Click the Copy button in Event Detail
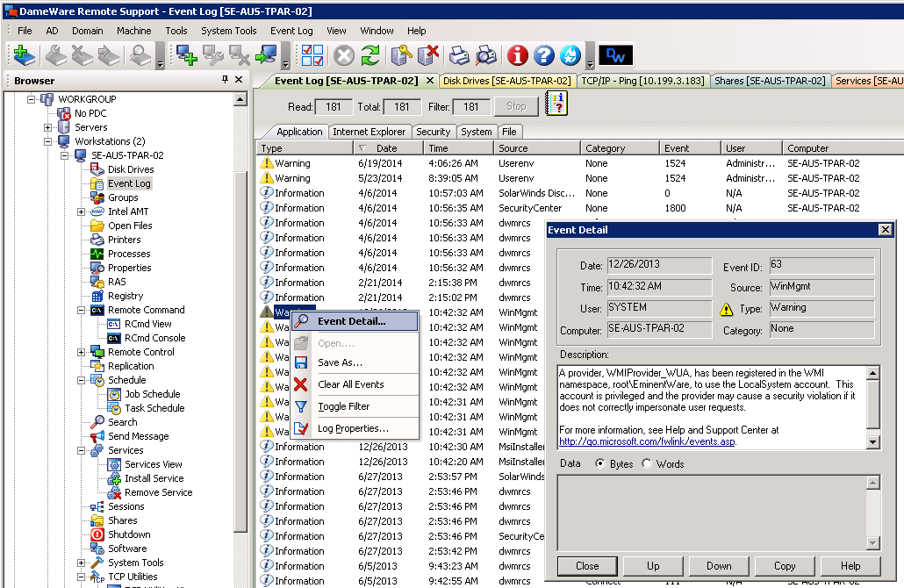Screen dimensions: 904x588 [x=785, y=566]
